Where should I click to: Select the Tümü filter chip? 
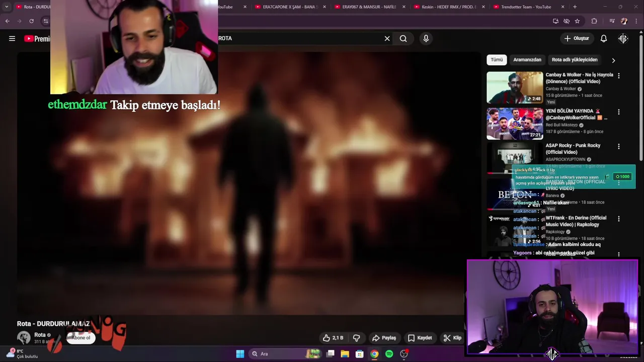(x=497, y=60)
